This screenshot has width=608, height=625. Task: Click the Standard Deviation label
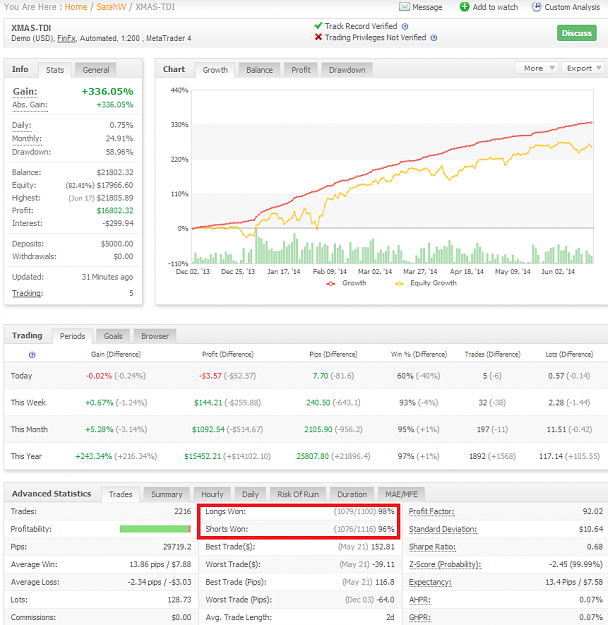click(443, 529)
